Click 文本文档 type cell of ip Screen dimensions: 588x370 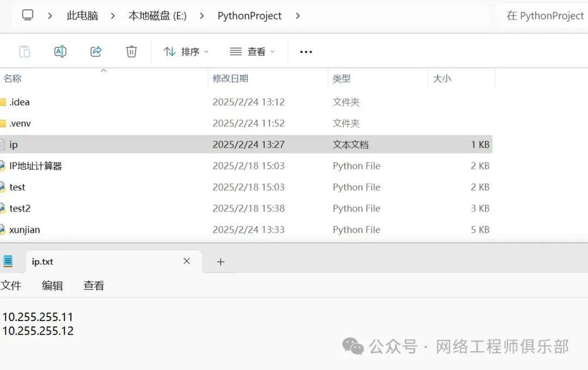coord(351,144)
